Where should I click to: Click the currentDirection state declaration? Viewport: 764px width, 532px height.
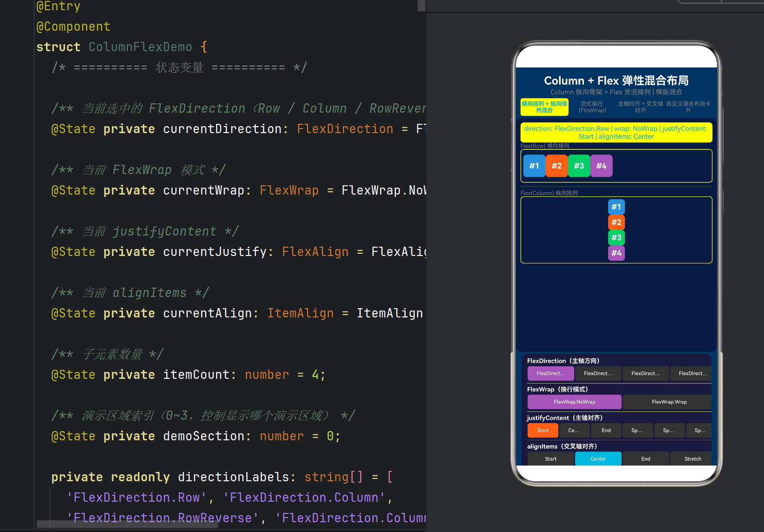(239, 129)
